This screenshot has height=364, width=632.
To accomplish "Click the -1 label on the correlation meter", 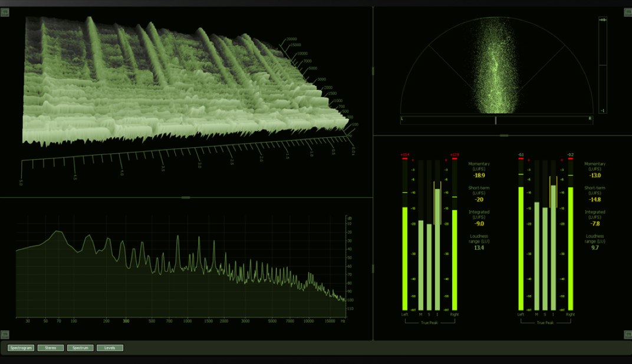I will [603, 110].
